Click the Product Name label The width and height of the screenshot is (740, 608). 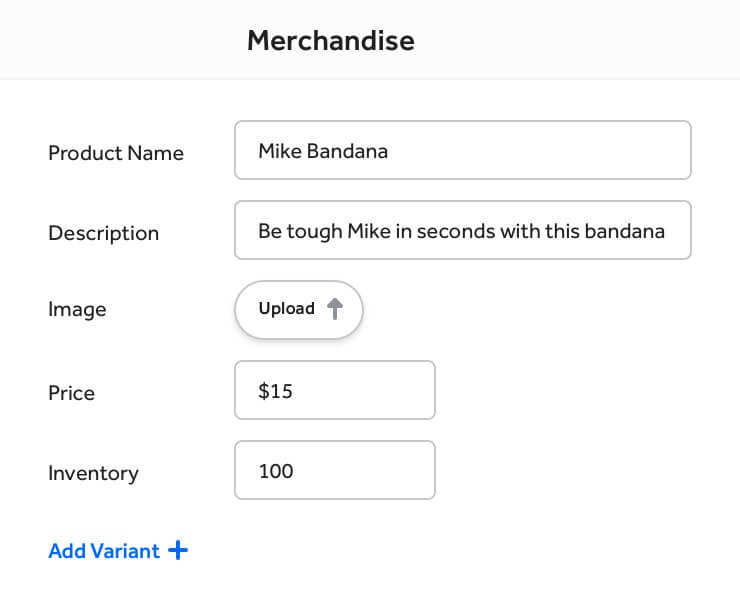pos(116,153)
